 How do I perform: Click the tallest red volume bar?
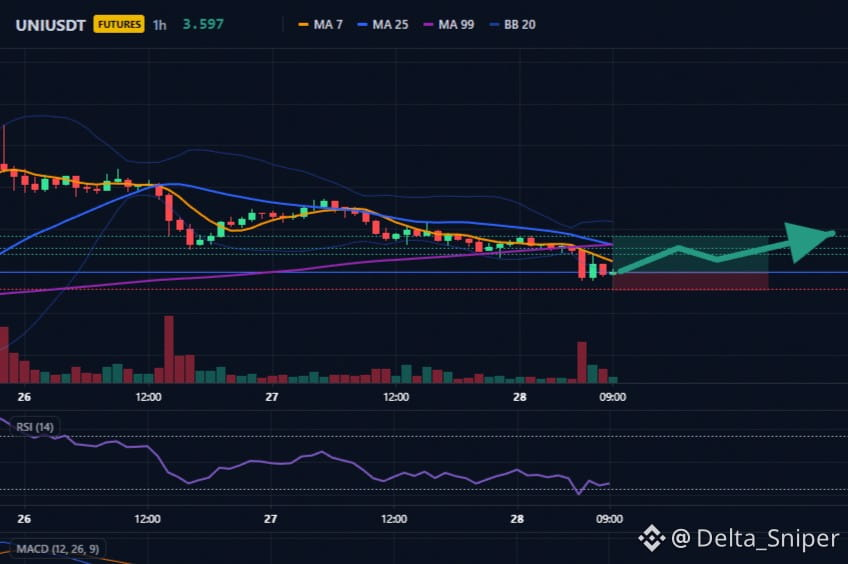tap(169, 349)
